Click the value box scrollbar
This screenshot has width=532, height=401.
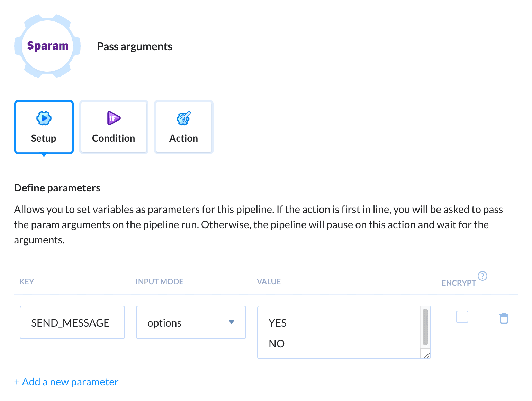[x=425, y=327]
